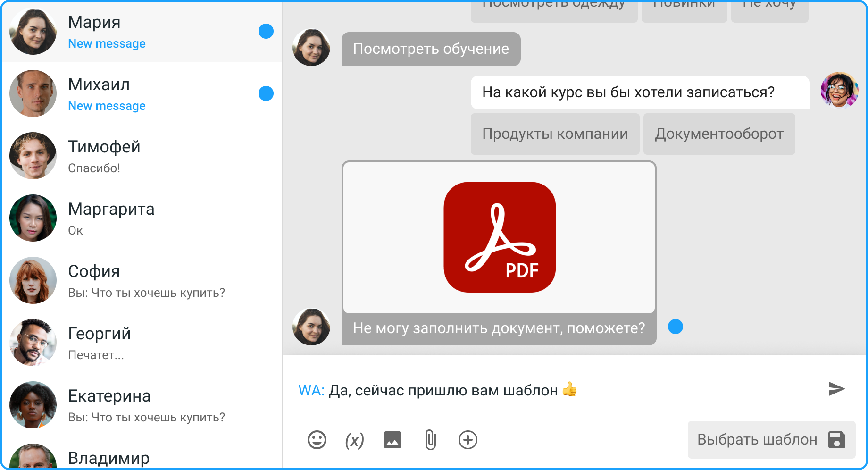Image resolution: width=868 pixels, height=470 pixels.
Task: Attach an image using the picture icon
Action: coord(392,440)
